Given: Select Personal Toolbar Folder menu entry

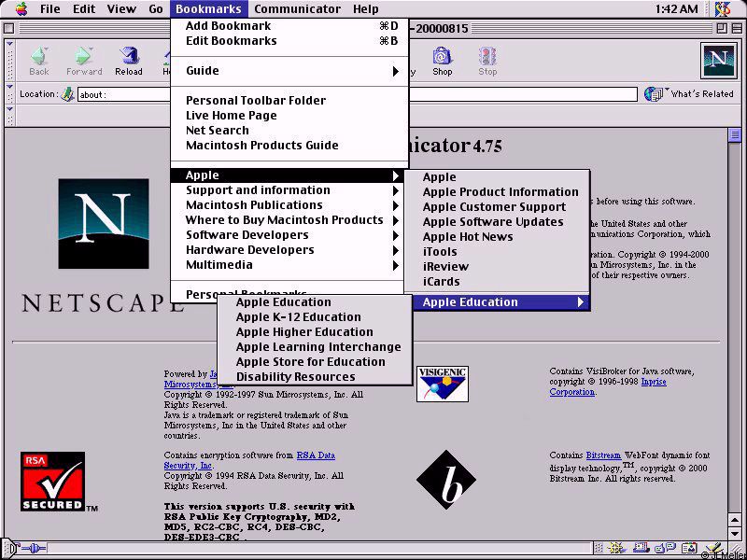Looking at the screenshot, I should coord(289,101).
